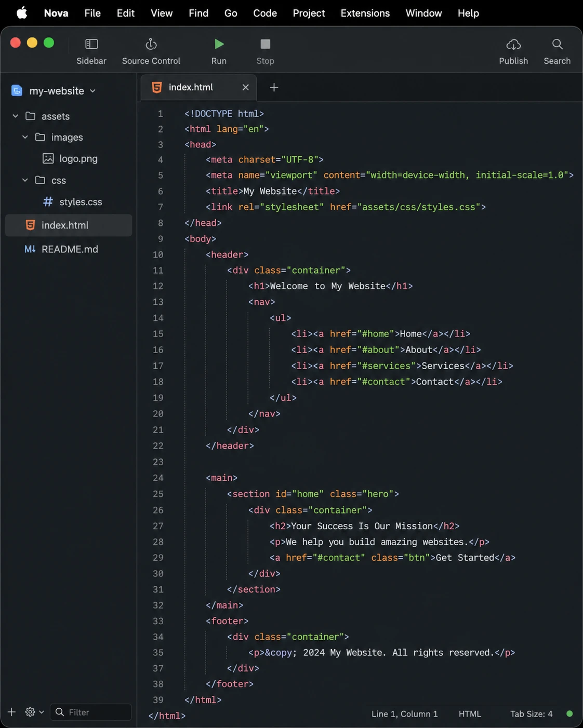
Task: Click the "#services" link code line
Action: tap(402, 366)
